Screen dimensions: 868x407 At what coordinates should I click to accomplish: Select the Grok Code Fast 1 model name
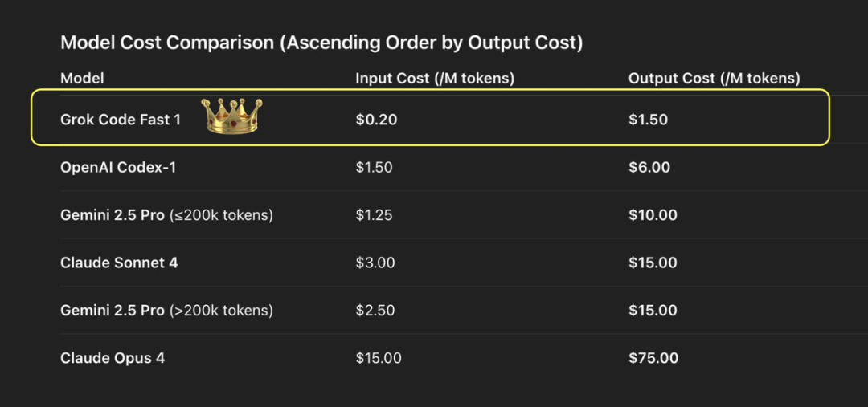(x=121, y=120)
